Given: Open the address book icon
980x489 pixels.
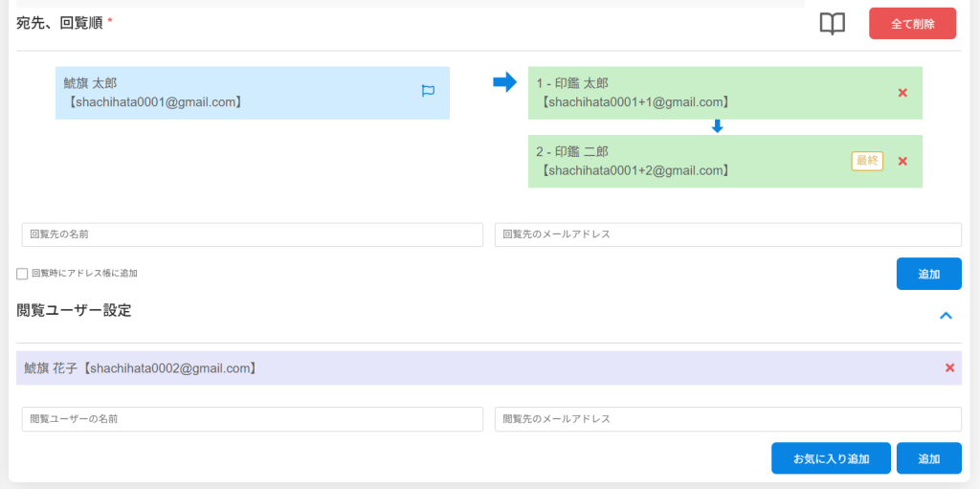Looking at the screenshot, I should 833,24.
